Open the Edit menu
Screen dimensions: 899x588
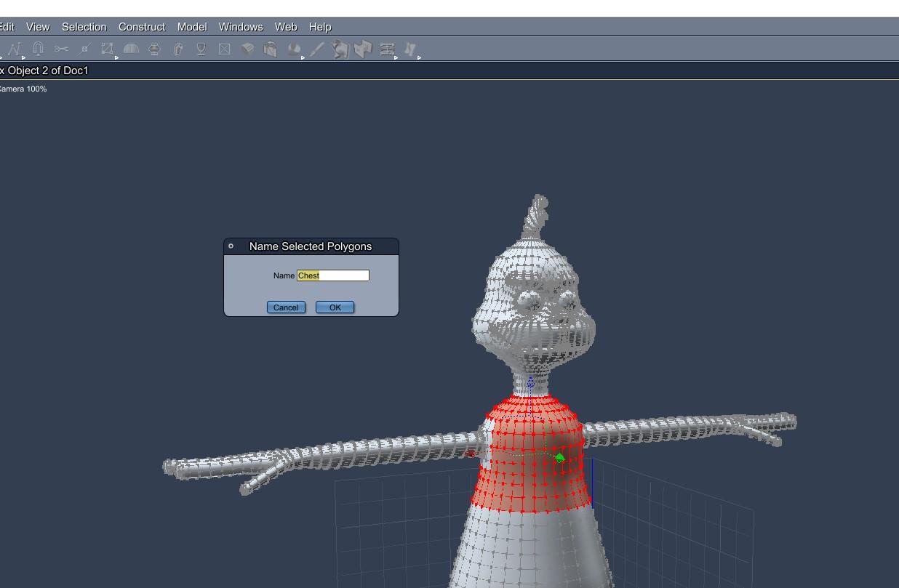coord(7,27)
